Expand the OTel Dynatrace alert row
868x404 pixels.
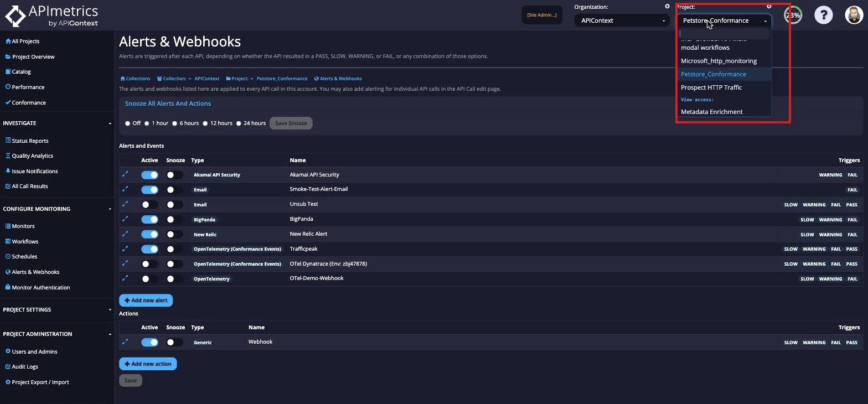(x=125, y=263)
